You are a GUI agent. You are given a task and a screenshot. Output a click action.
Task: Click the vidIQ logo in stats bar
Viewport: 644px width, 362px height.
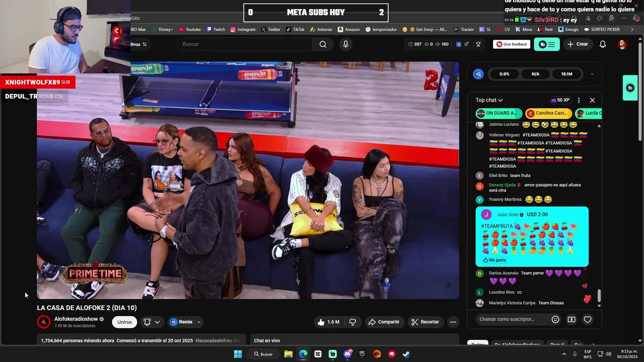(x=478, y=74)
